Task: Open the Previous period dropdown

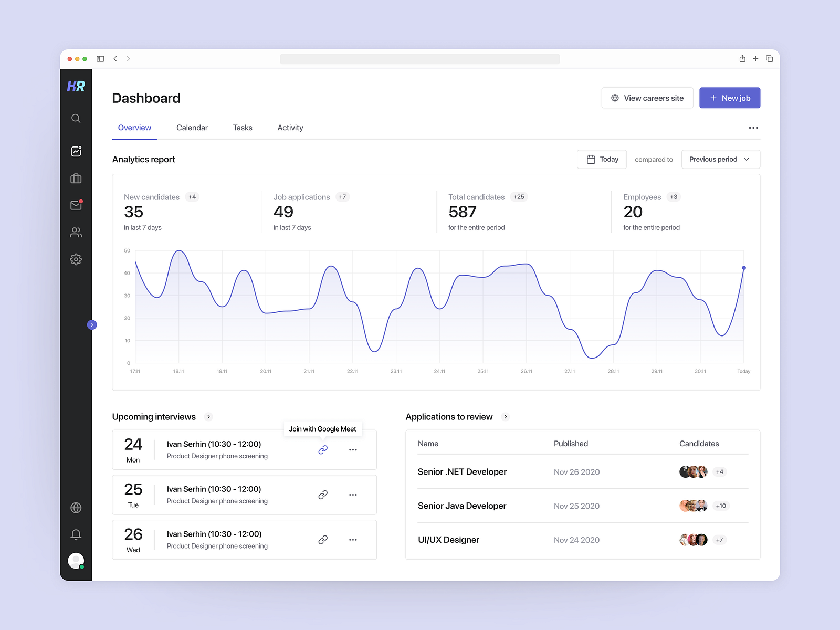Action: point(720,159)
